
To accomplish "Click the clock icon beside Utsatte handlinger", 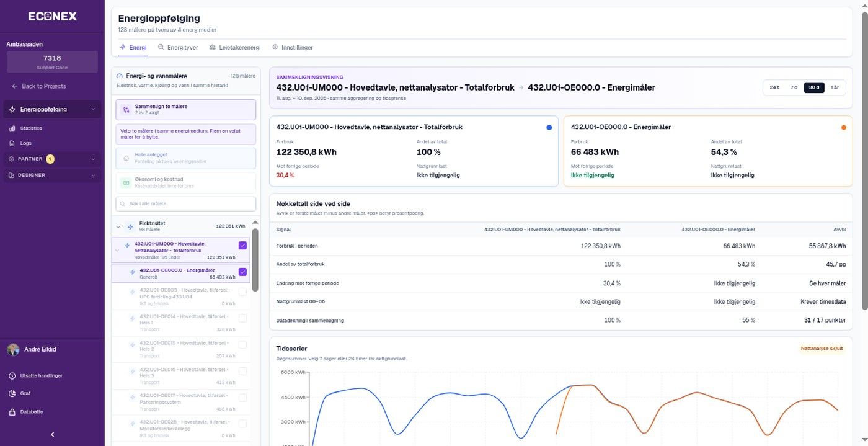I will [12, 376].
